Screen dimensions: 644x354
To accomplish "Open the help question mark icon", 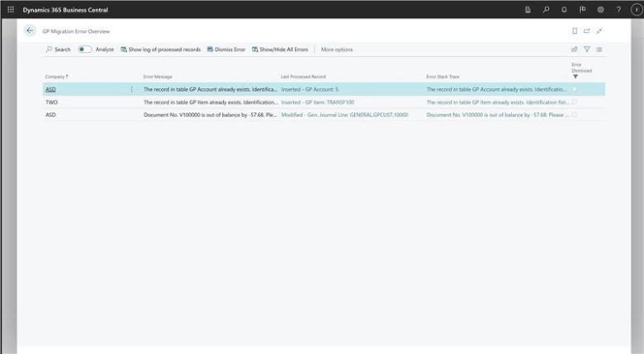I will (x=618, y=9).
